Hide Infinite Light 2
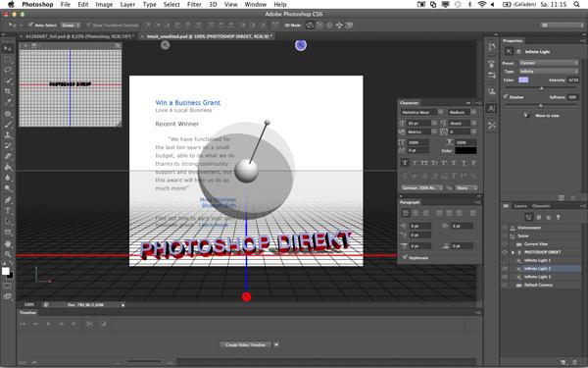Viewport: 588px width, 368px height. coord(505,269)
